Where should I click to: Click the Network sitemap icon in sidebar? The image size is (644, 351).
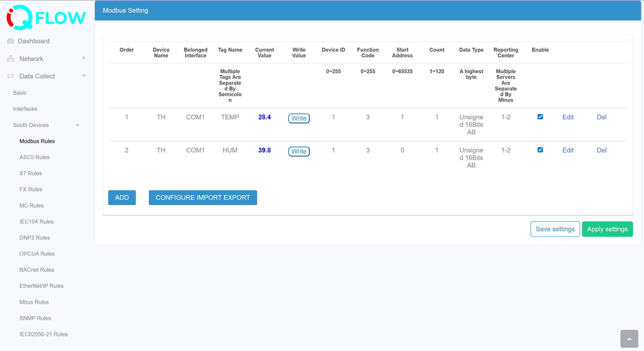click(x=10, y=59)
